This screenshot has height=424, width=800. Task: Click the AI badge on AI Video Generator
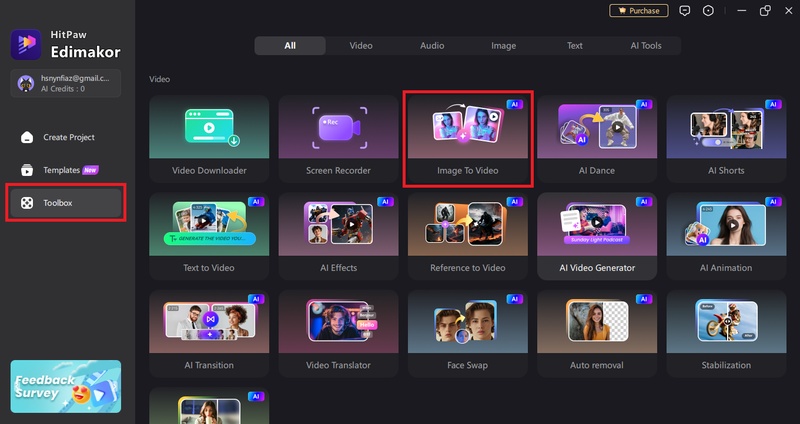point(644,202)
